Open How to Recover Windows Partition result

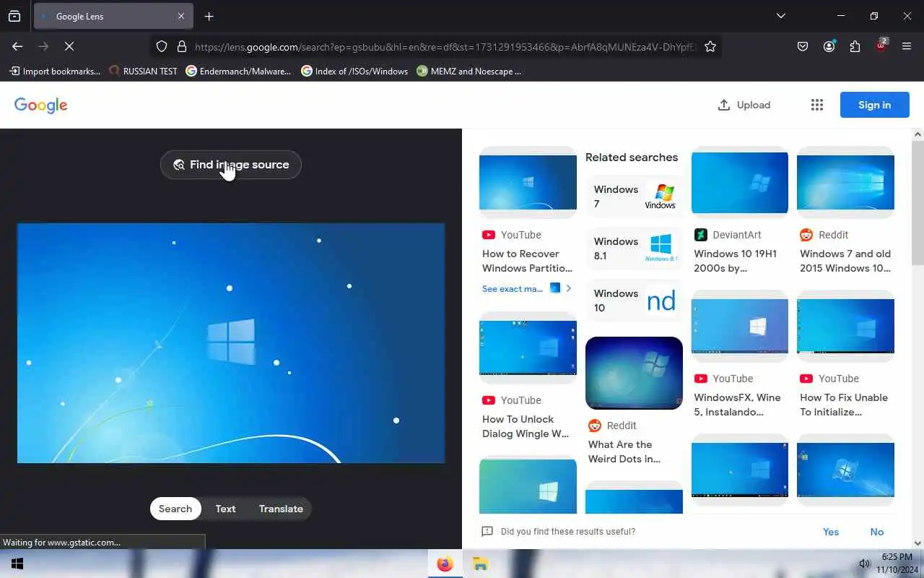point(528,261)
